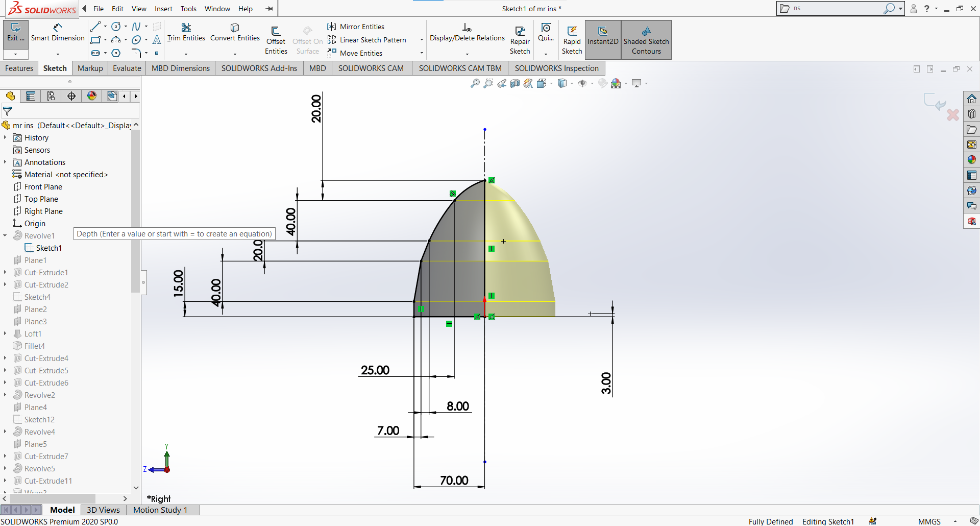Screen dimensions: 980x526
Task: Click Display/Delete Relations
Action: point(467,32)
